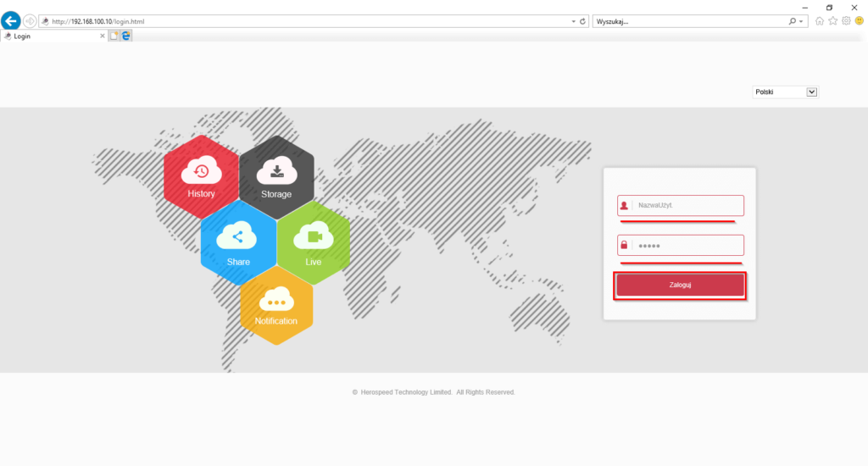
Task: Open search provider dropdown next to magnifier
Action: [802, 21]
